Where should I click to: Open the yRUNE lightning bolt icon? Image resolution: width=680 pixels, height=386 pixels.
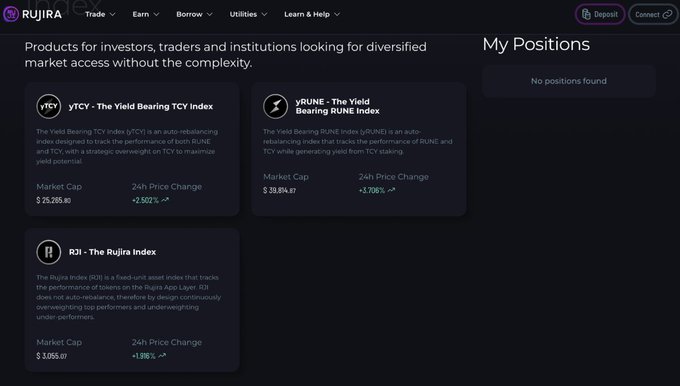275,106
